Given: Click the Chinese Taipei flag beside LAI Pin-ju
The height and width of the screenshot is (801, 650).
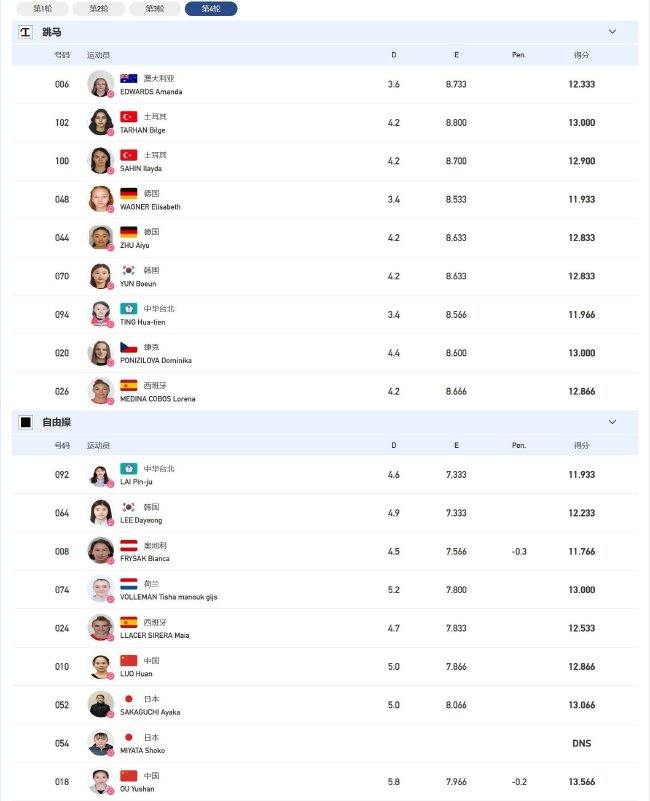Looking at the screenshot, I should [x=128, y=468].
